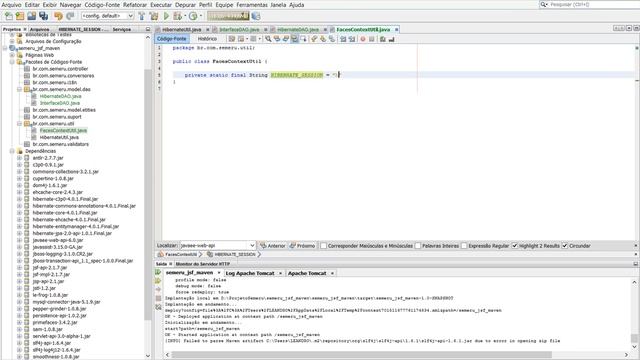Open the Ferramentas menu
The width and height of the screenshot is (640, 360).
(252, 4)
